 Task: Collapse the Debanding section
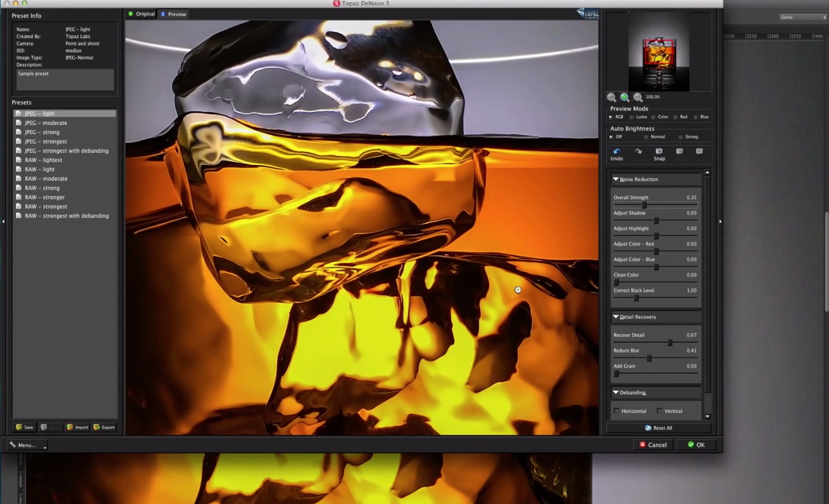click(616, 392)
